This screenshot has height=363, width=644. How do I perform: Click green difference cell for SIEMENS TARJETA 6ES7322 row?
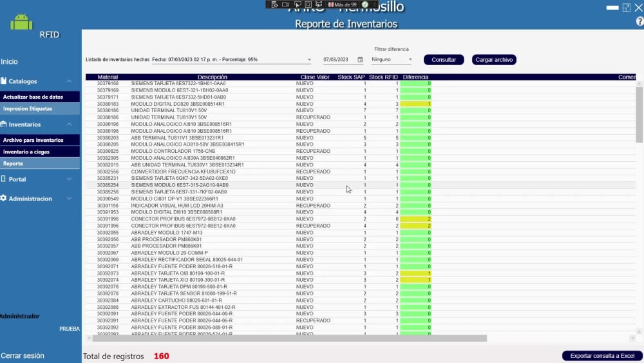click(415, 83)
